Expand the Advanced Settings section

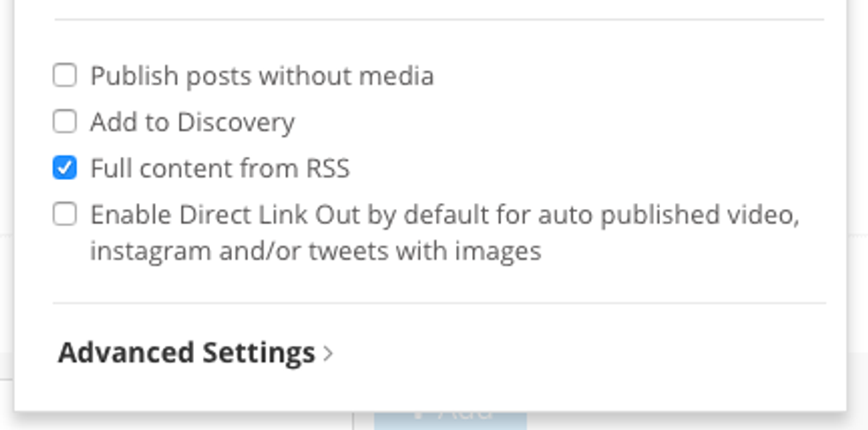[186, 353]
